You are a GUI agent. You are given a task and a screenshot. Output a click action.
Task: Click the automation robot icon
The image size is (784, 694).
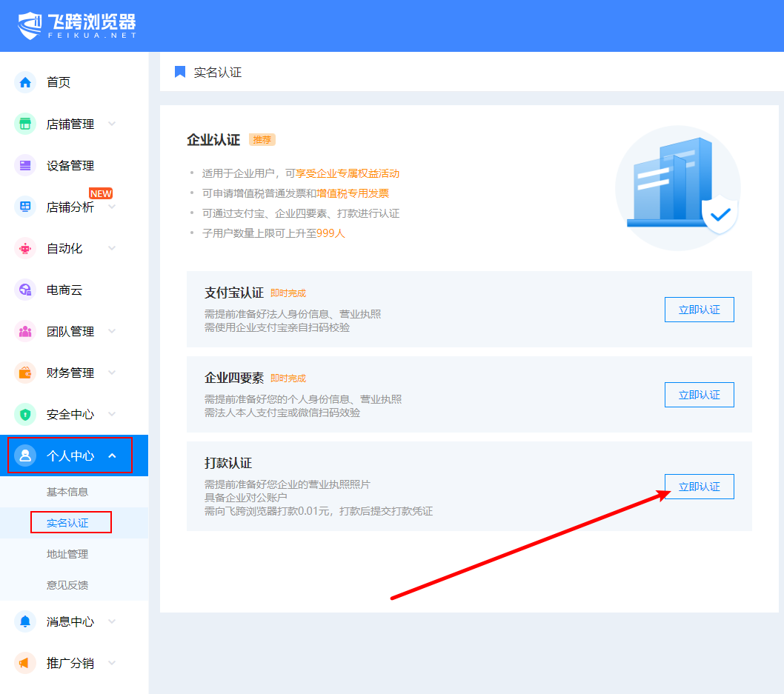(x=25, y=248)
